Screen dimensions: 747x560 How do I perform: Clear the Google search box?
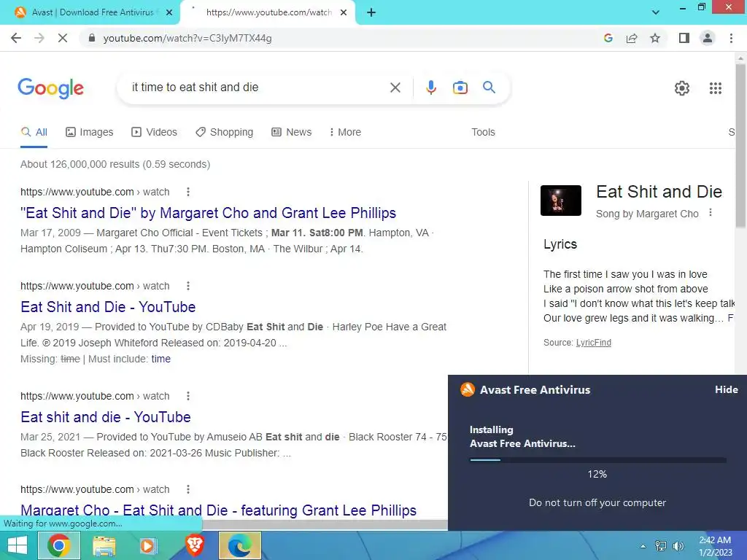pyautogui.click(x=395, y=87)
